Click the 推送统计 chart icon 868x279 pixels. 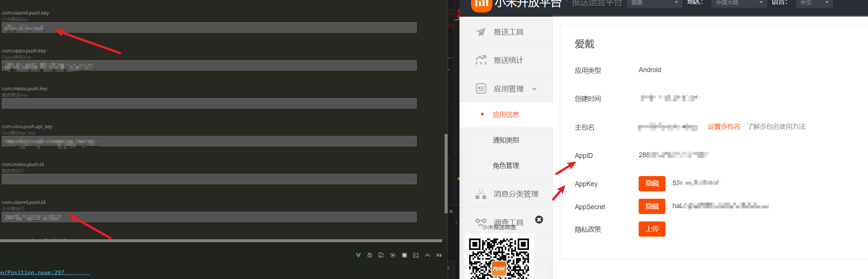click(x=481, y=60)
